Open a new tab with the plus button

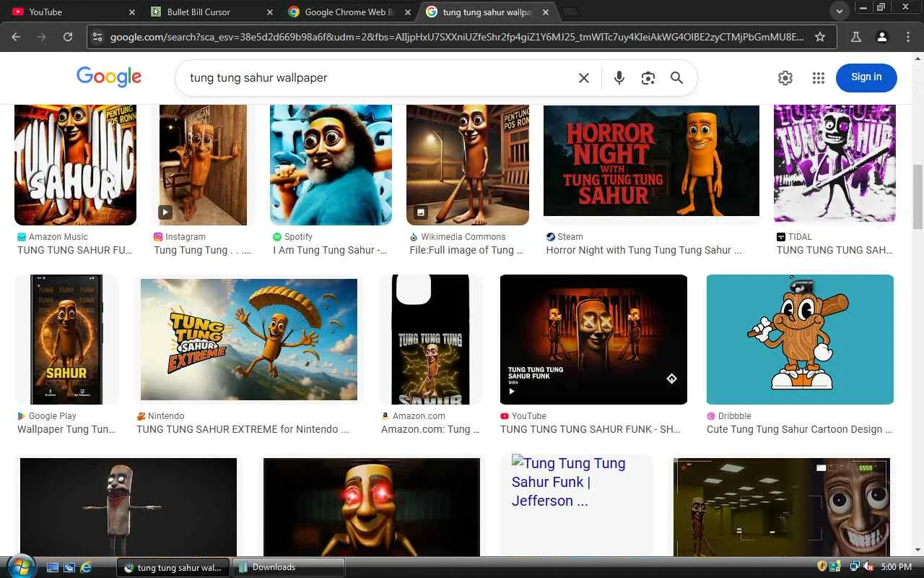click(570, 12)
